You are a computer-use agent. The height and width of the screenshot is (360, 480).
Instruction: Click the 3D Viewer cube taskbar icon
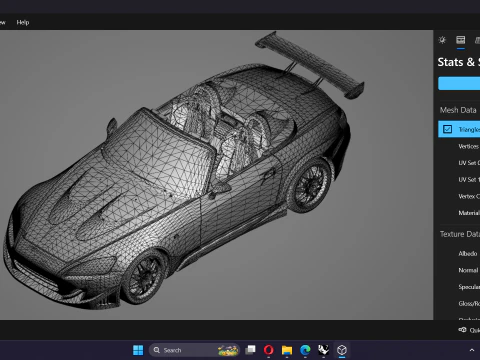342,350
